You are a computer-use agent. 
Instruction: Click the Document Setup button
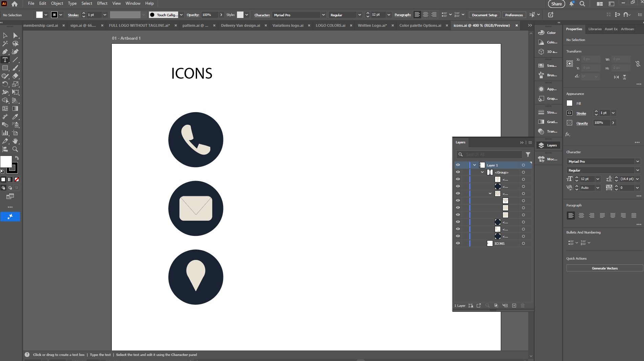[485, 15]
